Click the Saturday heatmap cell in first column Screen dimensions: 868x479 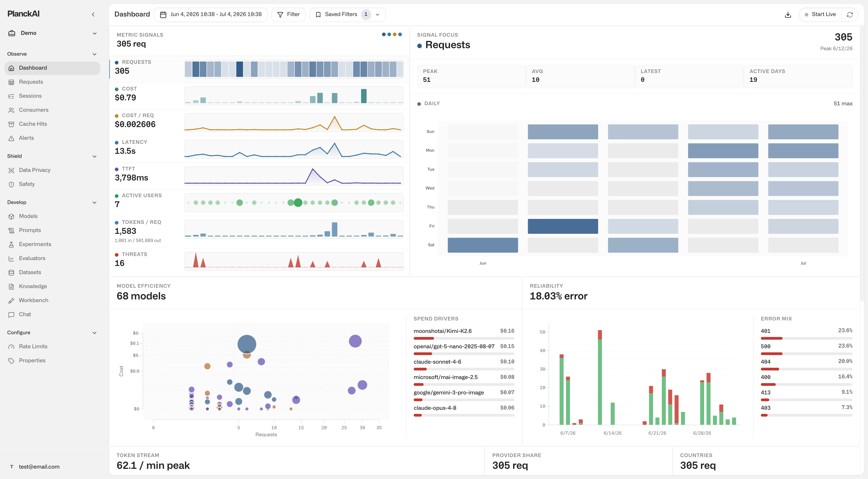pos(483,245)
